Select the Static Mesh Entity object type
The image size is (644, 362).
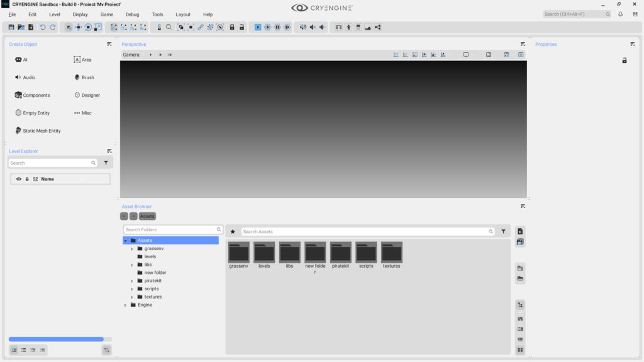click(38, 131)
